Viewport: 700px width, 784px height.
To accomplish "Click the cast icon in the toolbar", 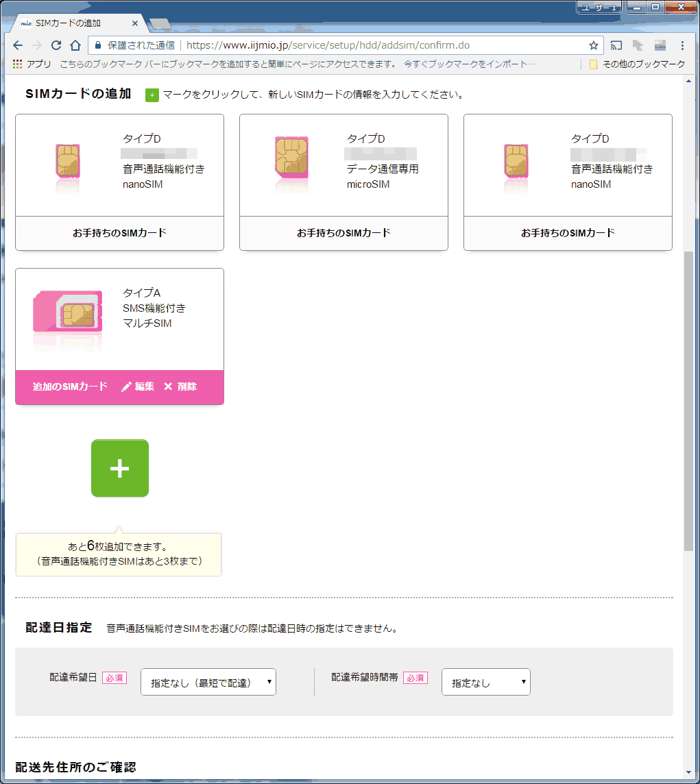I will click(x=616, y=45).
